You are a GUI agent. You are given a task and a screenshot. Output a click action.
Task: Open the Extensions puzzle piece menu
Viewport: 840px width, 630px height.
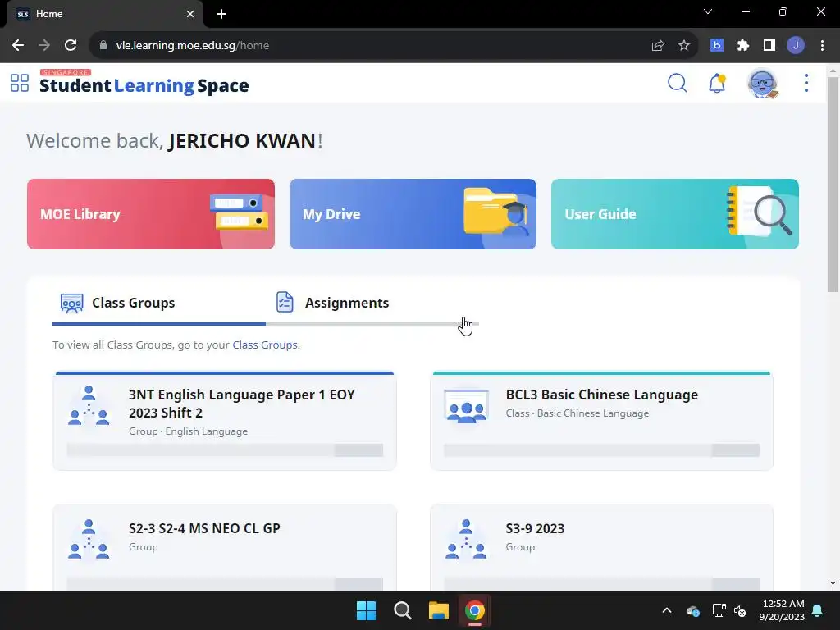click(x=743, y=46)
